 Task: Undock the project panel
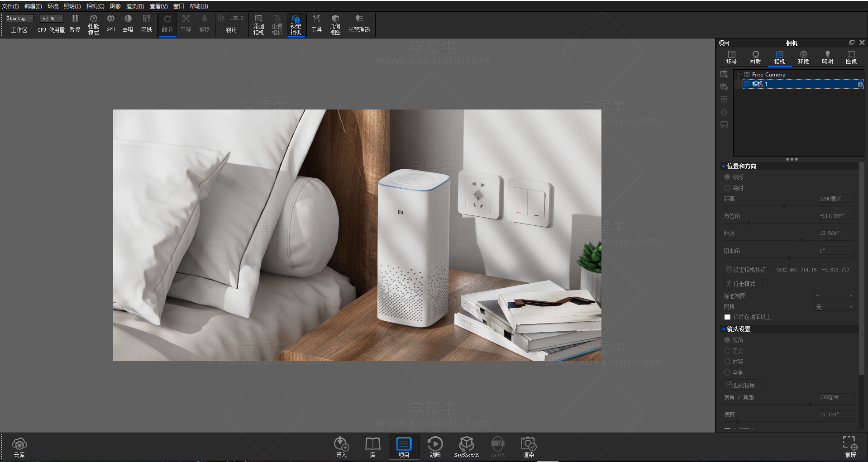(x=852, y=43)
